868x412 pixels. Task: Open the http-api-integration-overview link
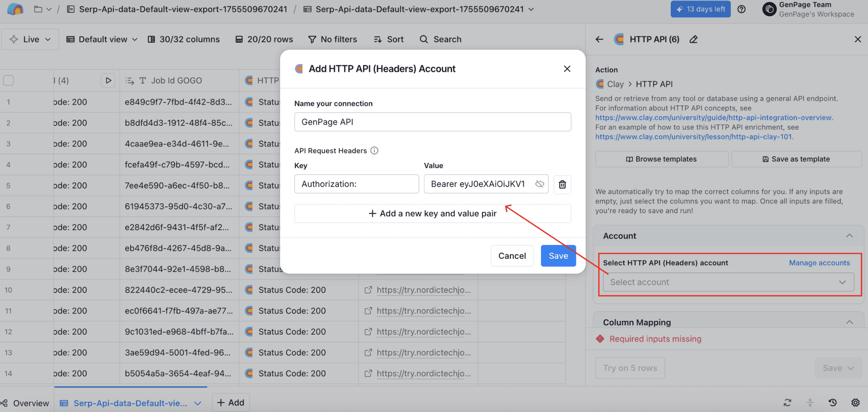[x=713, y=117]
